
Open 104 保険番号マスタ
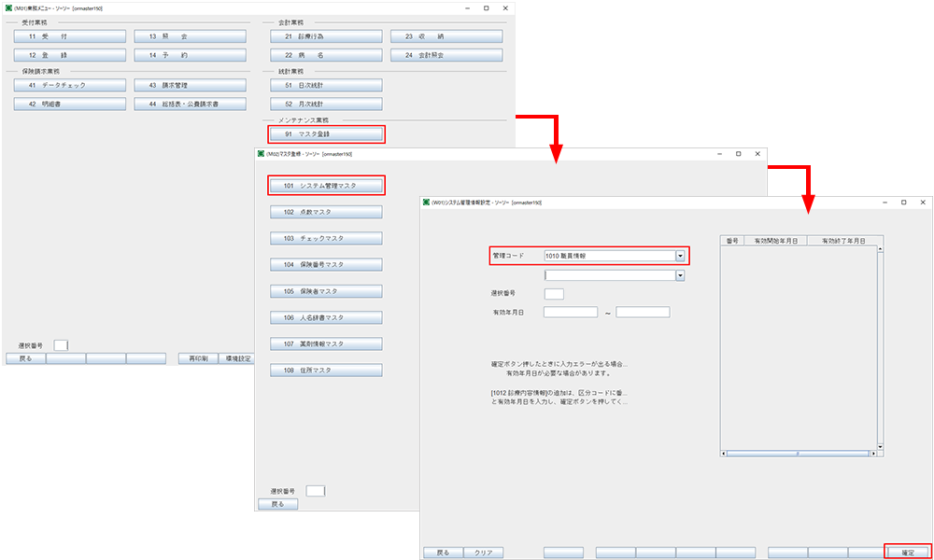(x=326, y=265)
